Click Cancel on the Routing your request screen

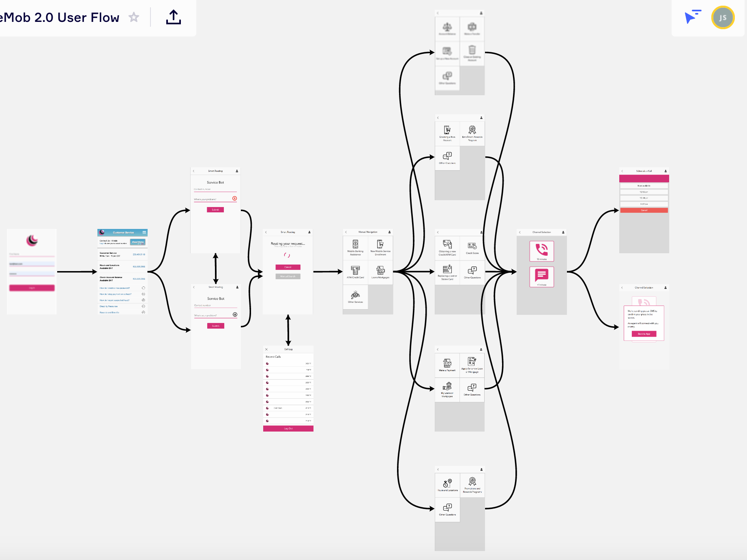click(x=288, y=267)
